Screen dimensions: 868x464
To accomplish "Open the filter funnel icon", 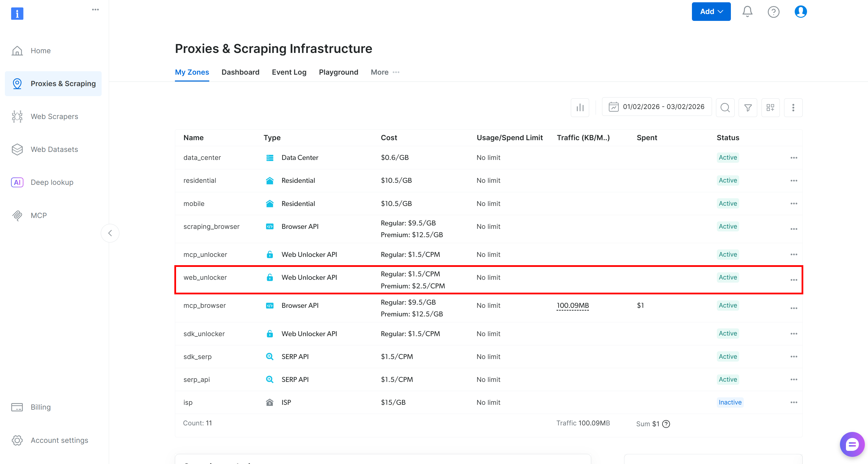I will point(748,107).
